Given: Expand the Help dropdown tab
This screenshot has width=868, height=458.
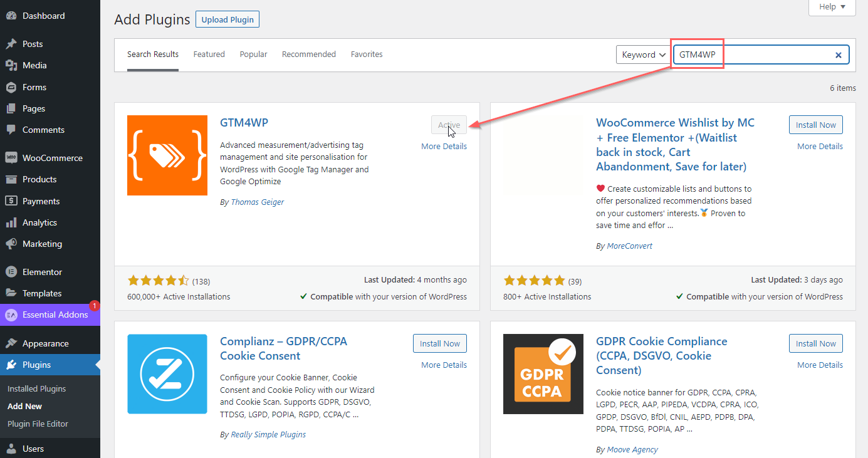Looking at the screenshot, I should (x=832, y=7).
